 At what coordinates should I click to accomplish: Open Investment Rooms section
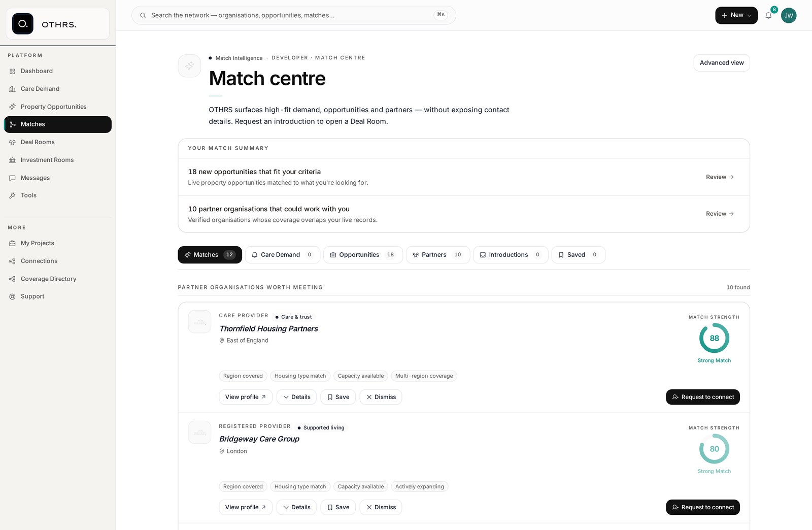coord(58,160)
